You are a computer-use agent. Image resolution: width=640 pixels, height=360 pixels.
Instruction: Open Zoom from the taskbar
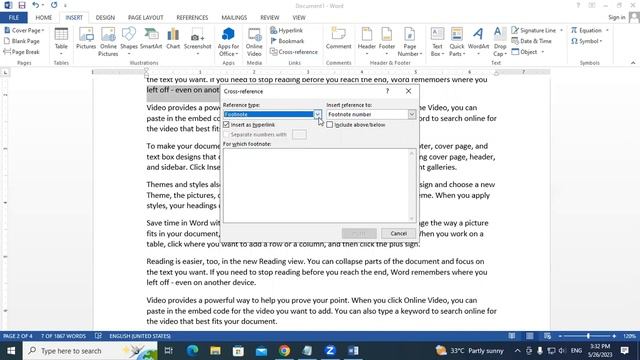[330, 351]
